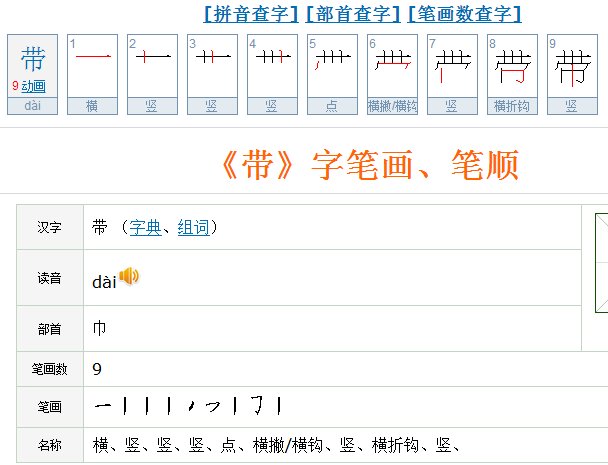The height and width of the screenshot is (465, 608).
Task: Click the 笔画 row label
Action: point(50,407)
